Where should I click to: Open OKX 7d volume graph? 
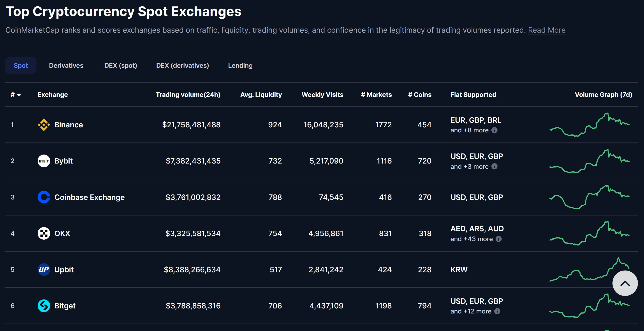[x=589, y=233]
